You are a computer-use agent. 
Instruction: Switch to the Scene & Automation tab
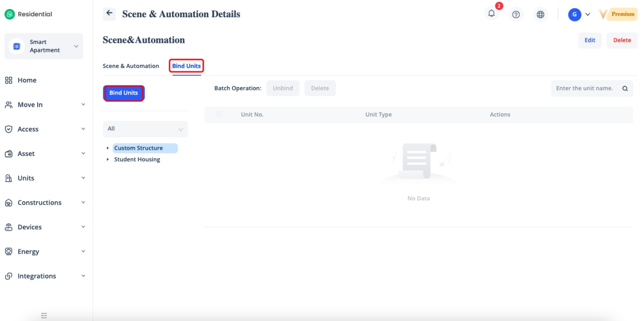131,66
